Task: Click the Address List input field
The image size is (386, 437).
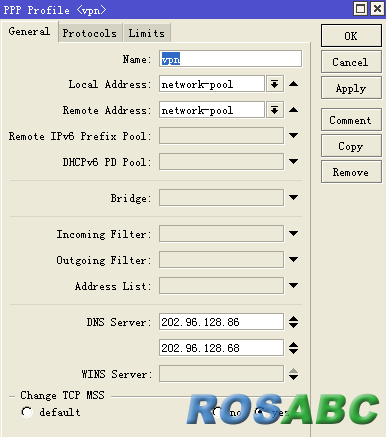Action: tap(221, 285)
